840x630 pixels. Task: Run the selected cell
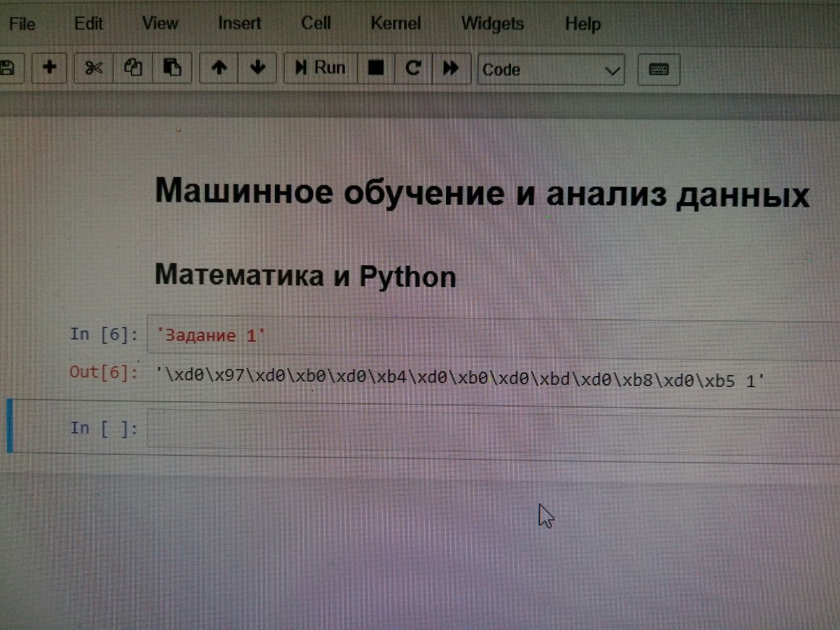pyautogui.click(x=321, y=68)
